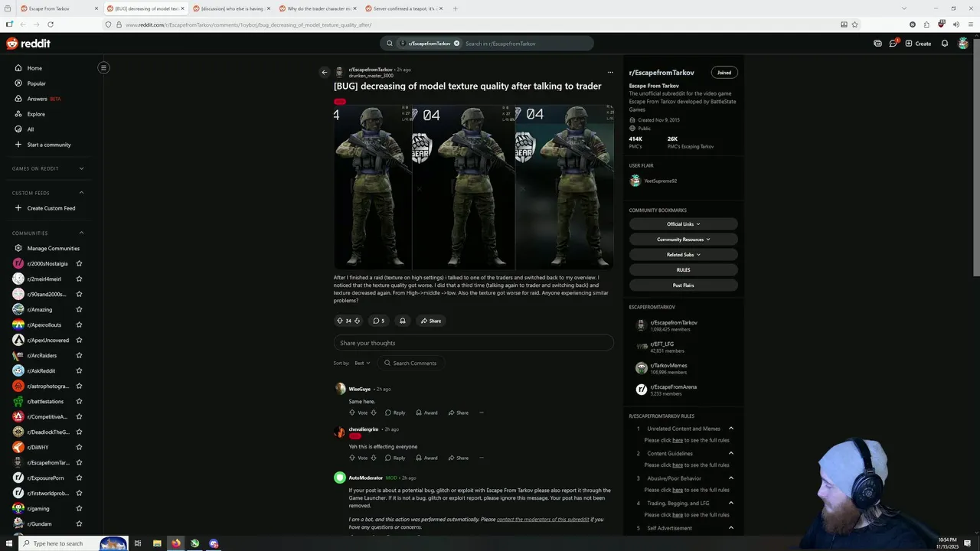Expand Official Links bookmark dropdown

pos(683,224)
